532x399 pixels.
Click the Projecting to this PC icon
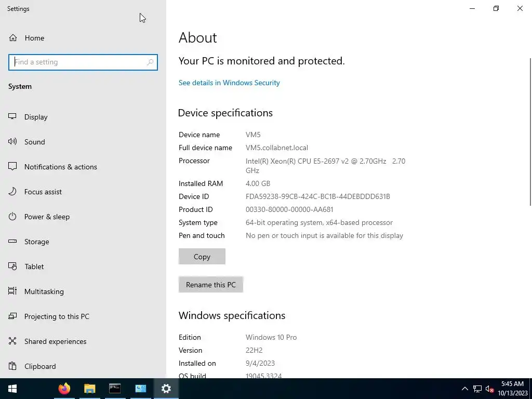pos(12,316)
